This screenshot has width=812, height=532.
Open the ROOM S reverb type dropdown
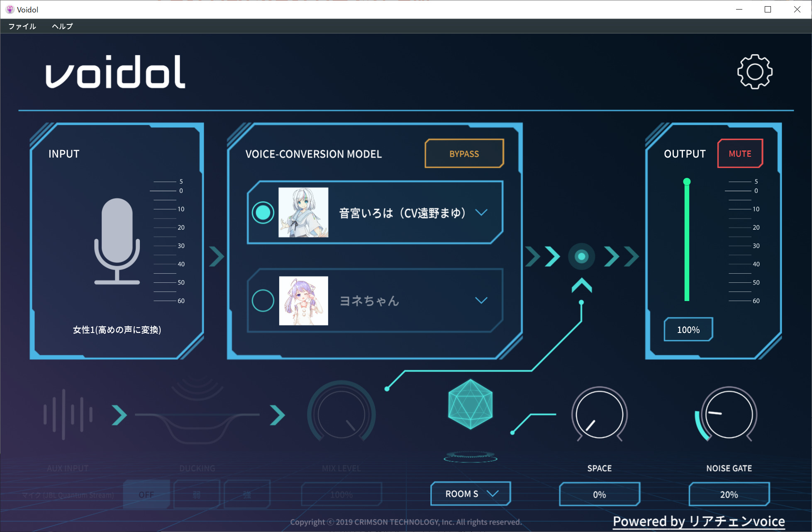471,494
